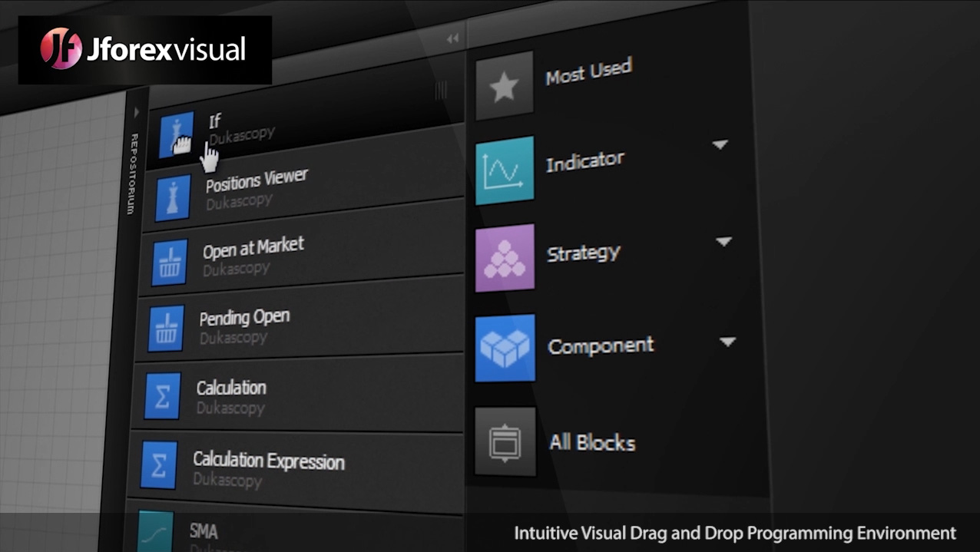Click the Indicator chart icon
980x552 pixels.
tap(505, 170)
